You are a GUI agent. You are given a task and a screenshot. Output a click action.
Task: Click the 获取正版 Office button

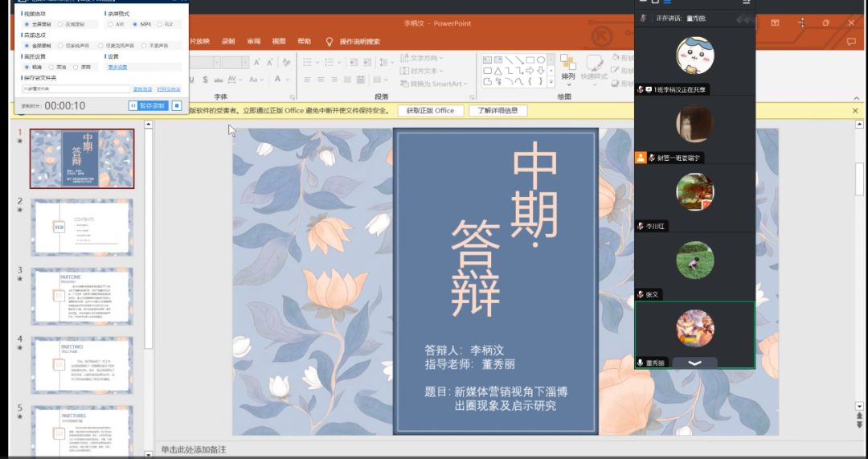click(430, 111)
